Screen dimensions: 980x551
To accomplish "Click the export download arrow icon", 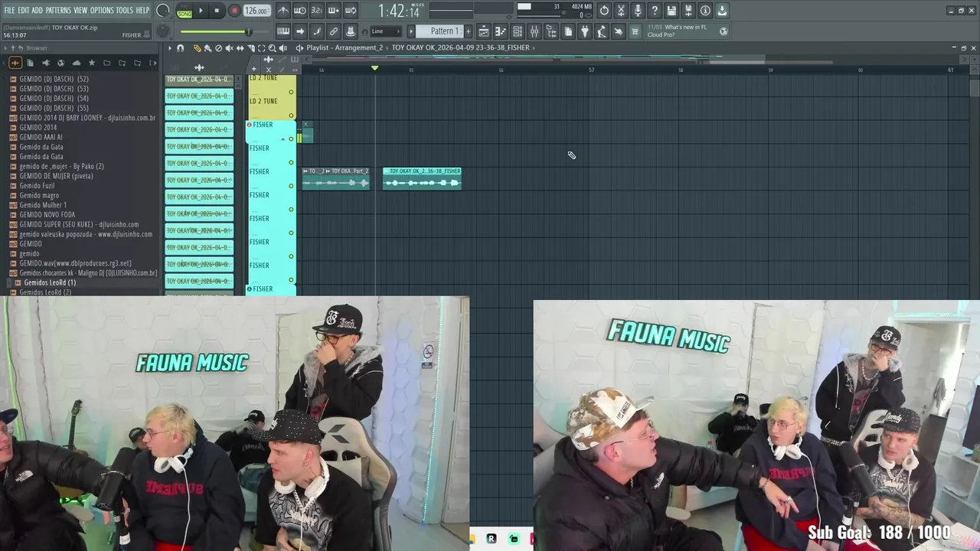I will (x=722, y=11).
